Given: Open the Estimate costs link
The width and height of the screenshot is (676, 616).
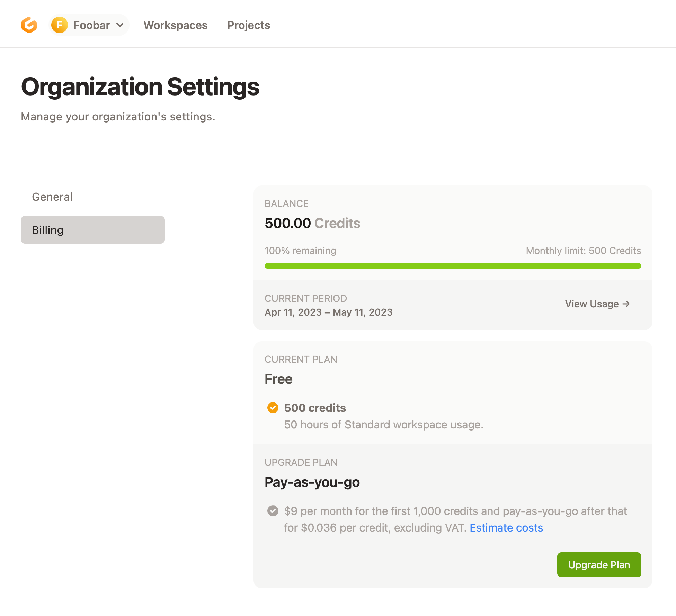Looking at the screenshot, I should click(x=506, y=528).
